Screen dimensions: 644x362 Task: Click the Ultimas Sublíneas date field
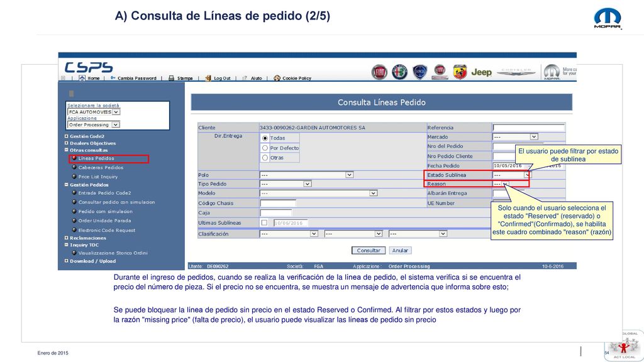tap(291, 223)
